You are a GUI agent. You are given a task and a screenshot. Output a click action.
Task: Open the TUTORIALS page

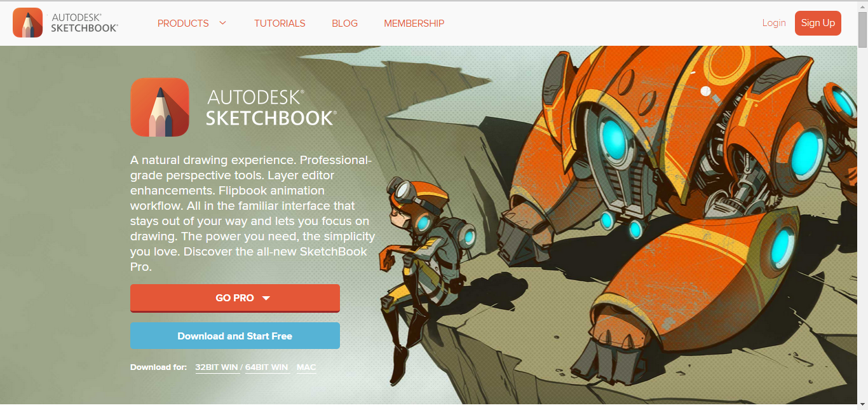tap(280, 24)
